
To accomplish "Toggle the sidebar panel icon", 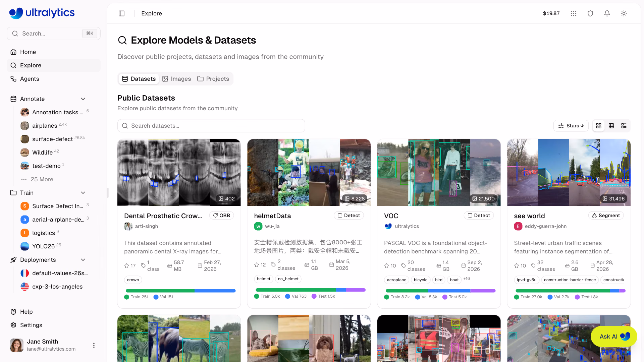I will (121, 13).
